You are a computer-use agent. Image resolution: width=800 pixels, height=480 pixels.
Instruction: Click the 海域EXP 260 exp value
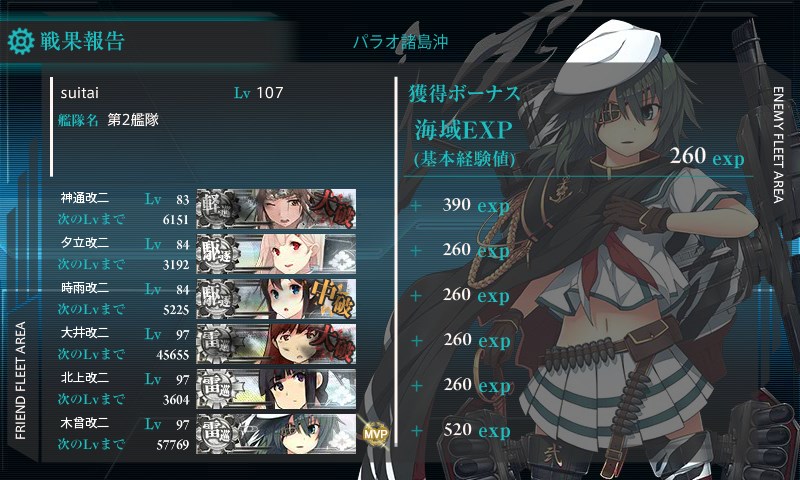point(707,156)
